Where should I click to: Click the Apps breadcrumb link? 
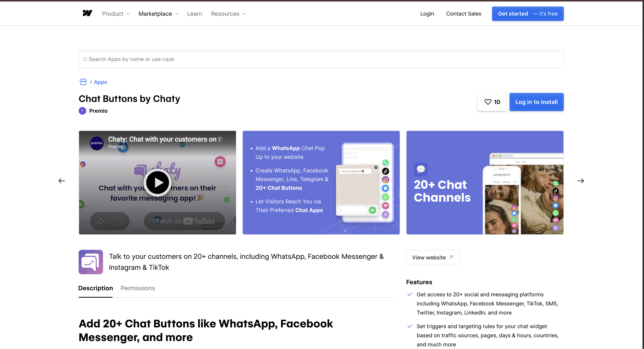tap(100, 82)
